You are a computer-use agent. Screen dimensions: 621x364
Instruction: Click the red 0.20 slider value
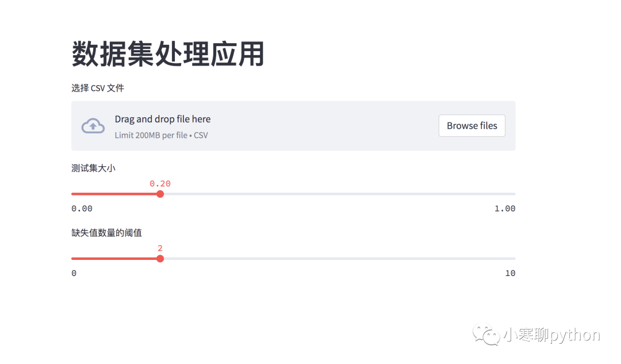coord(160,183)
